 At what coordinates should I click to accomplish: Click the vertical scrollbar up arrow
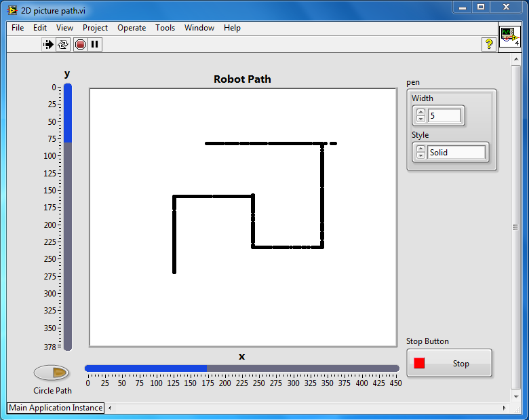516,59
